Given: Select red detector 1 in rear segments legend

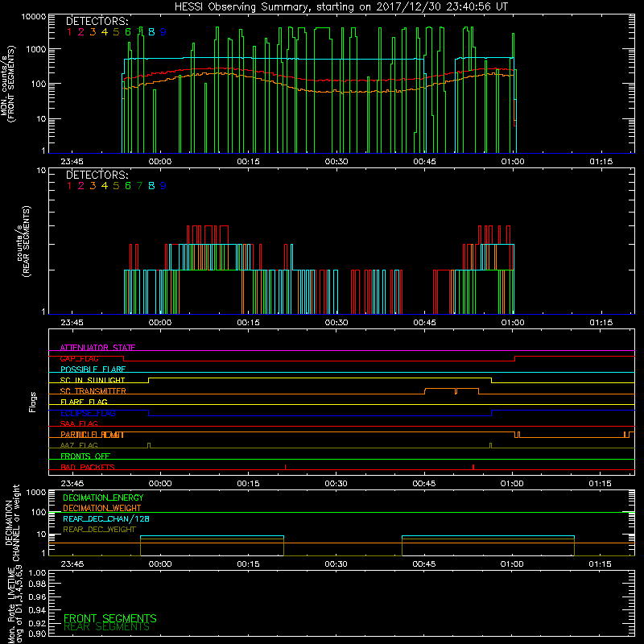Looking at the screenshot, I should tap(69, 186).
